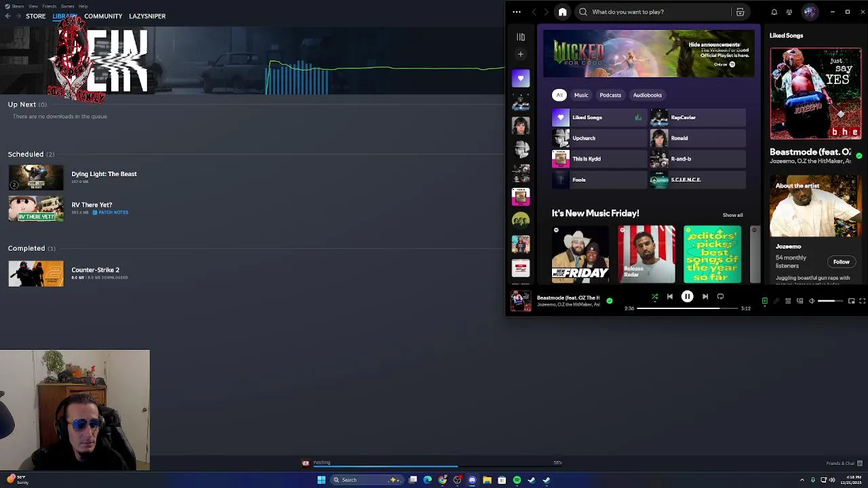Toggle the Now Playing view panel
The width and height of the screenshot is (868, 488).
tap(764, 301)
